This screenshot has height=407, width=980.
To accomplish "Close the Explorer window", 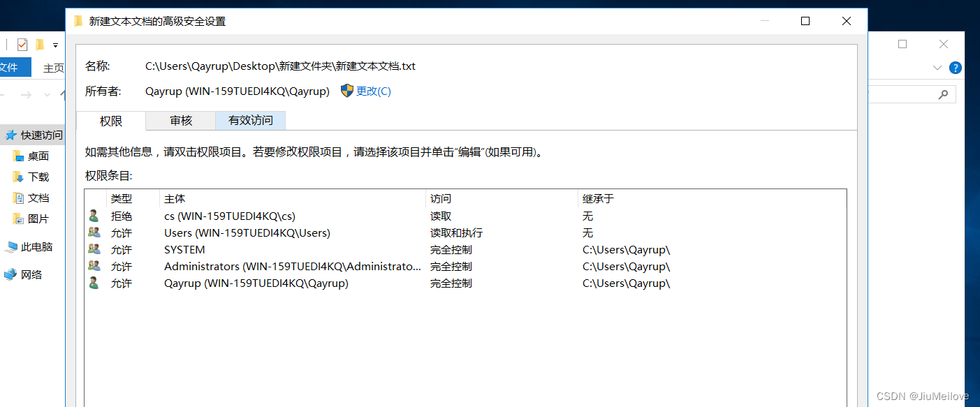I will click(944, 44).
